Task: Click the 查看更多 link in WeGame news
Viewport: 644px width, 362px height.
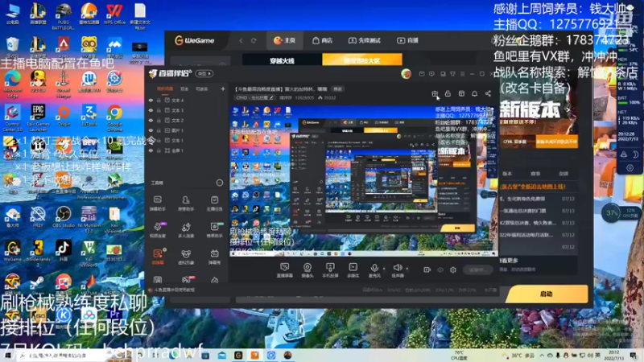Action: click(509, 261)
